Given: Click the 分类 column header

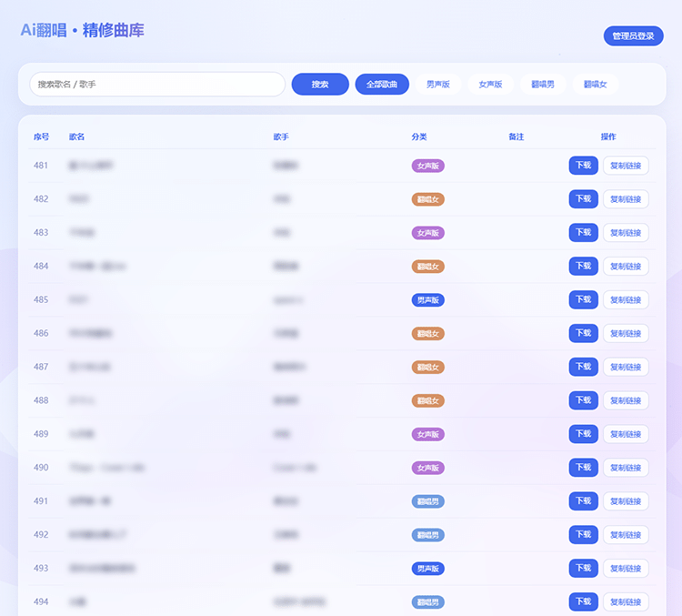Looking at the screenshot, I should (419, 136).
